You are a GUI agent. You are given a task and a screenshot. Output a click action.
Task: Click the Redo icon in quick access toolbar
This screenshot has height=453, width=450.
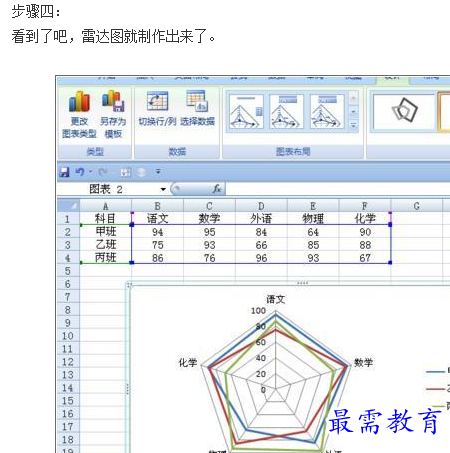(x=103, y=172)
